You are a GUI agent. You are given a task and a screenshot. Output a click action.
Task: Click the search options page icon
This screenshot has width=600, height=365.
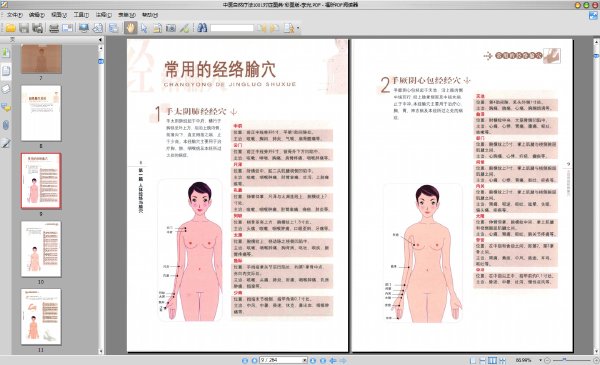tap(289, 28)
